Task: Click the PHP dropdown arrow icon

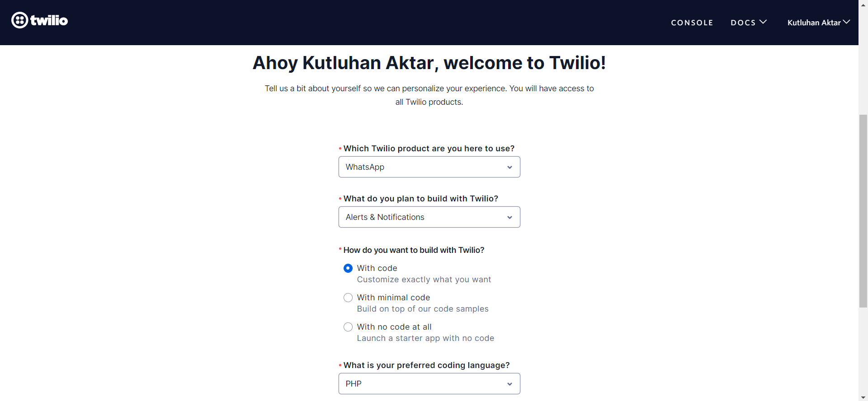Action: [x=509, y=384]
